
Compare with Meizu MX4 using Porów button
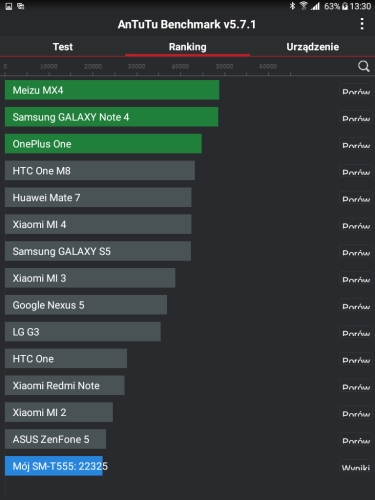pos(356,90)
